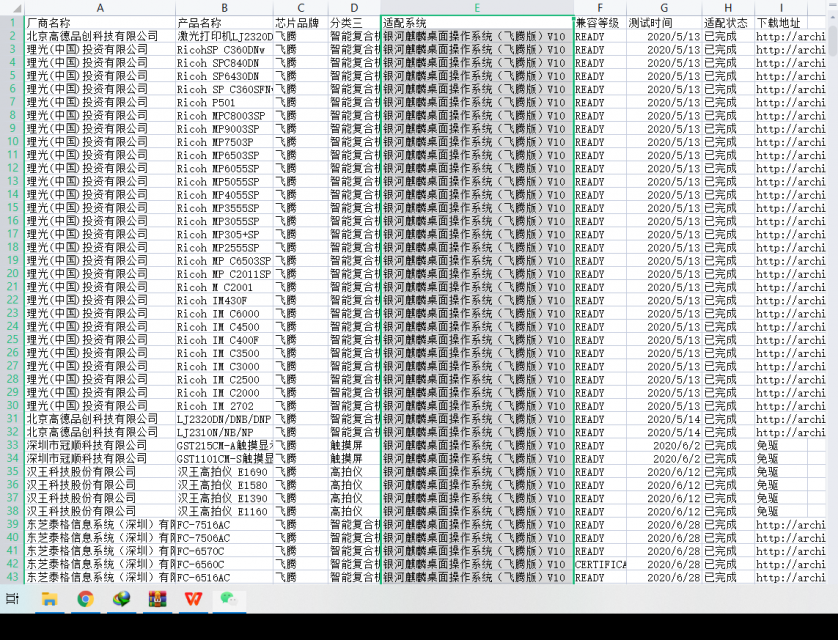The image size is (838, 640).
Task: Open WinRAR from the taskbar
Action: [x=158, y=599]
